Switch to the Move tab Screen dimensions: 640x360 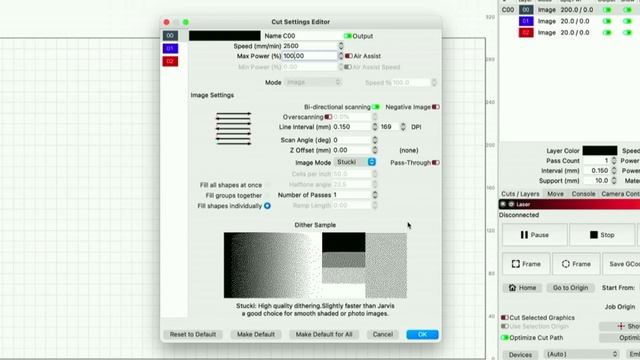555,194
